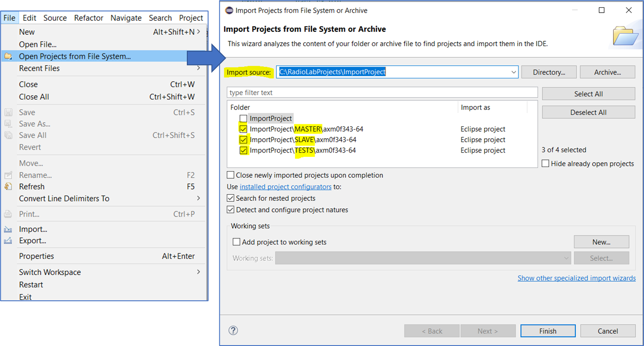The width and height of the screenshot is (644, 346).
Task: Click the Save floppy disk icon
Action: pyautogui.click(x=8, y=113)
